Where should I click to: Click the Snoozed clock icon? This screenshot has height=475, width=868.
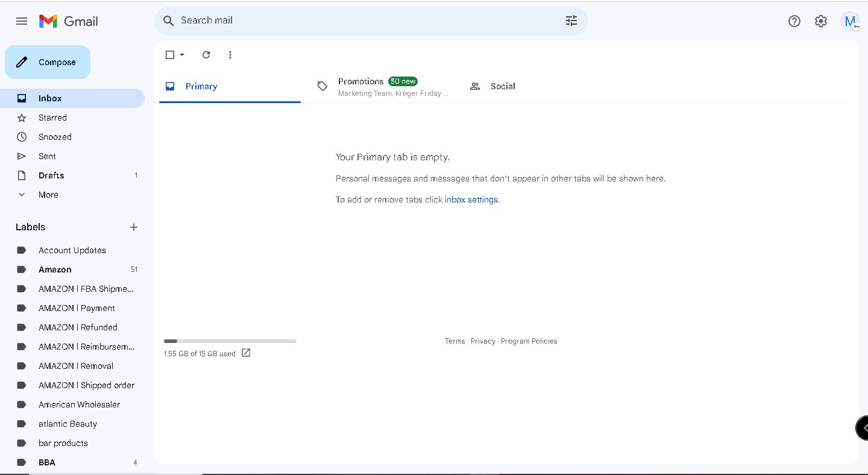pyautogui.click(x=22, y=137)
